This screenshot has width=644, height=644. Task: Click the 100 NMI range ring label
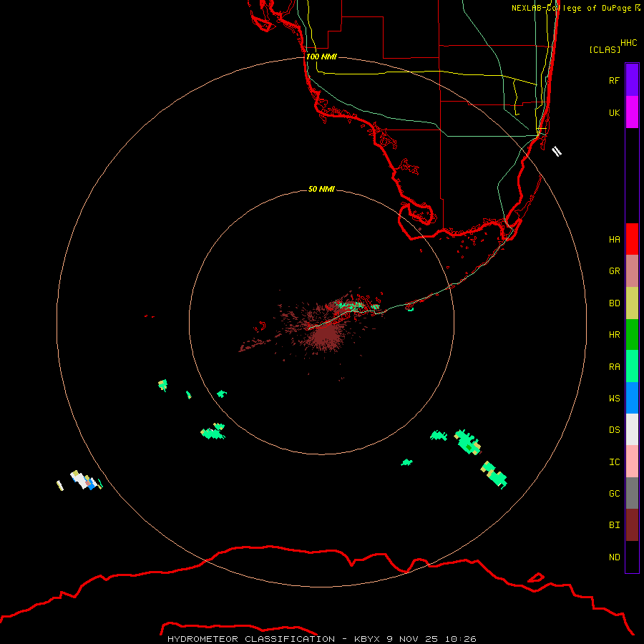pos(321,57)
